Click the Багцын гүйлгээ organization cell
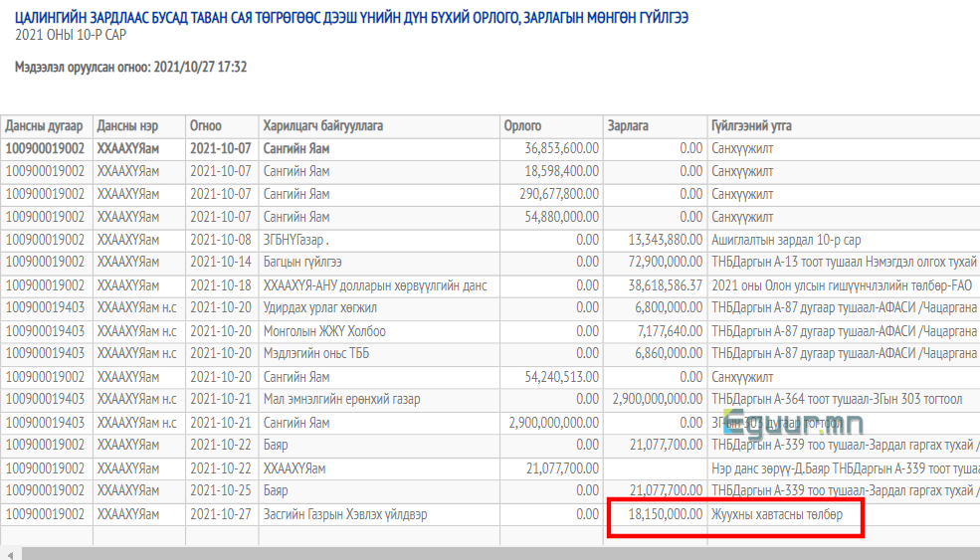The height and width of the screenshot is (560, 980). coord(302,263)
